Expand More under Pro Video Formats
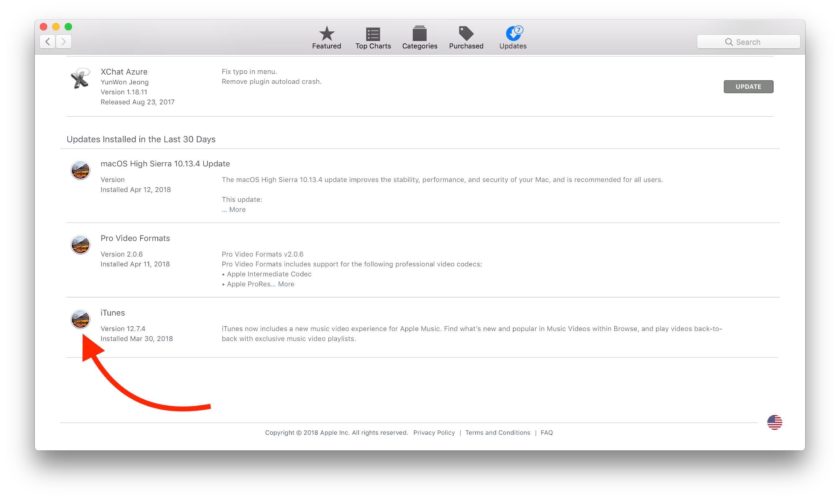Image resolution: width=840 pixels, height=500 pixels. 286,284
